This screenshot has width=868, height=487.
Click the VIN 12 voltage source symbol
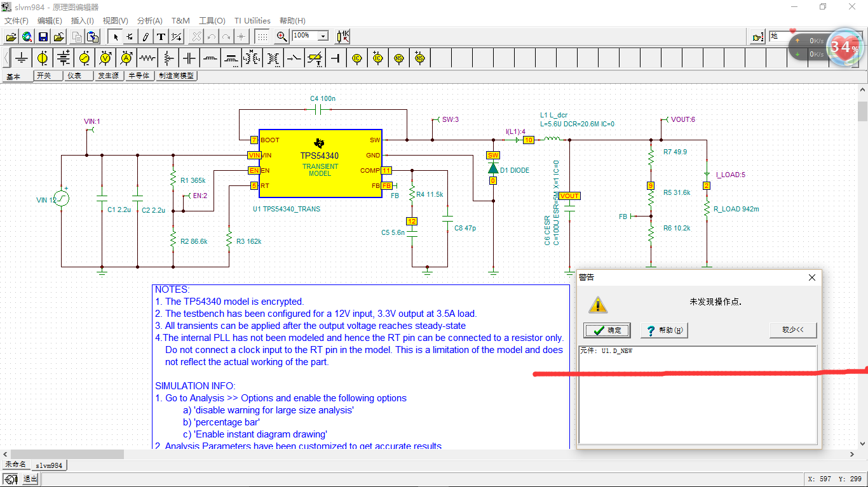[62, 199]
